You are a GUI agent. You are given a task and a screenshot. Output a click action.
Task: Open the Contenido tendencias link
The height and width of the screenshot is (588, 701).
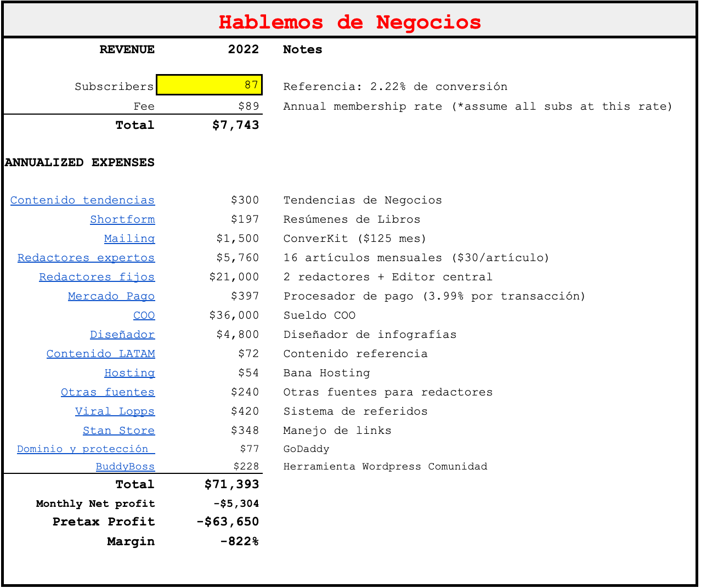point(83,200)
